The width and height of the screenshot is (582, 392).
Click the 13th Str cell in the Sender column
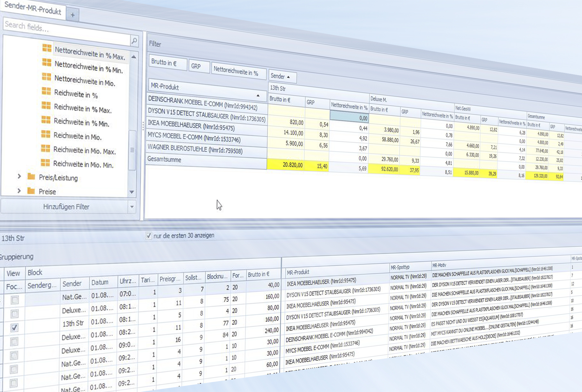pos(74,324)
